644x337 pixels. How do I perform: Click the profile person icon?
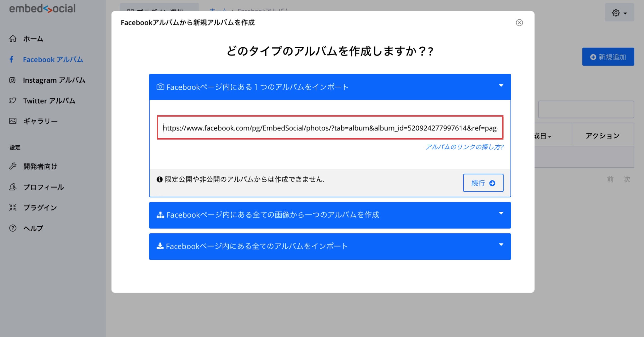13,187
